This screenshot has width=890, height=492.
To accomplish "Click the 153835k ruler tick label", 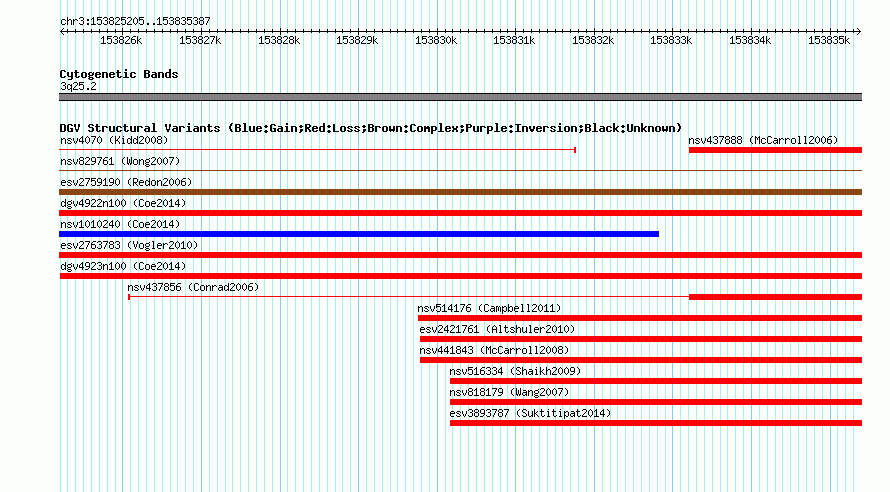I will 829,40.
